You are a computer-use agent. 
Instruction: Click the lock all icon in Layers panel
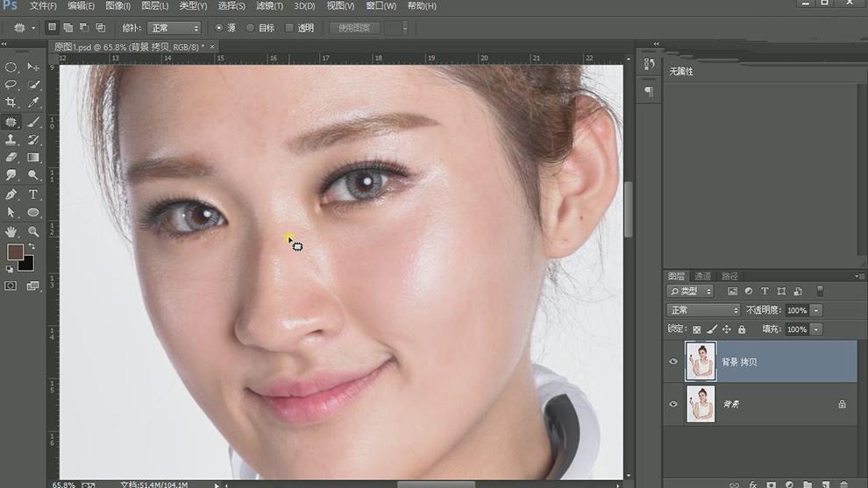(x=742, y=329)
